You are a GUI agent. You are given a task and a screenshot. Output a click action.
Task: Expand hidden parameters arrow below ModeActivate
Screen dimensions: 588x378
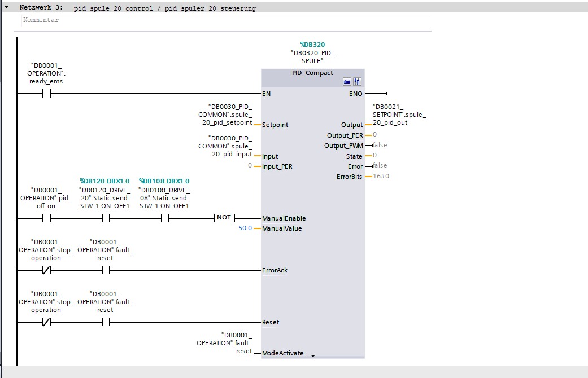pos(313,356)
